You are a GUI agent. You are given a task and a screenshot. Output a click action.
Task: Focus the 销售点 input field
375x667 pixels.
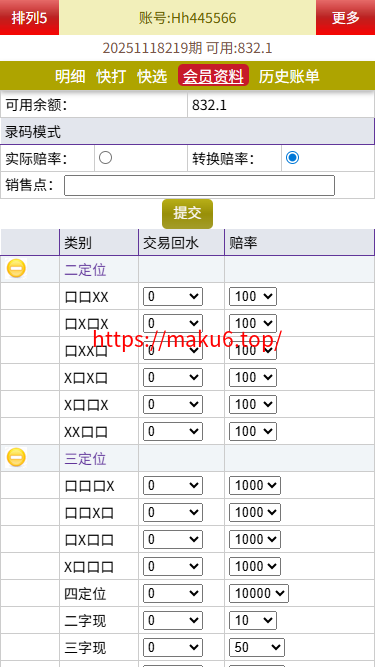click(199, 185)
